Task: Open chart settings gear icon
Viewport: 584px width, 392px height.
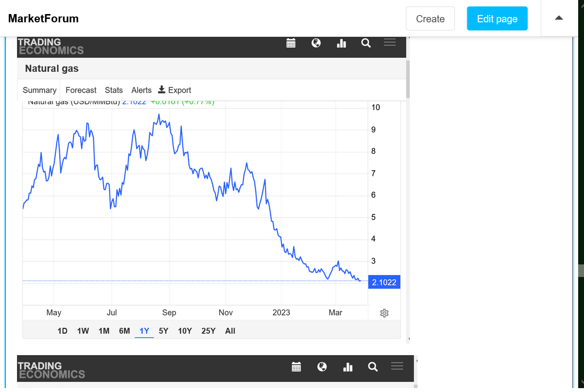Action: pyautogui.click(x=384, y=313)
